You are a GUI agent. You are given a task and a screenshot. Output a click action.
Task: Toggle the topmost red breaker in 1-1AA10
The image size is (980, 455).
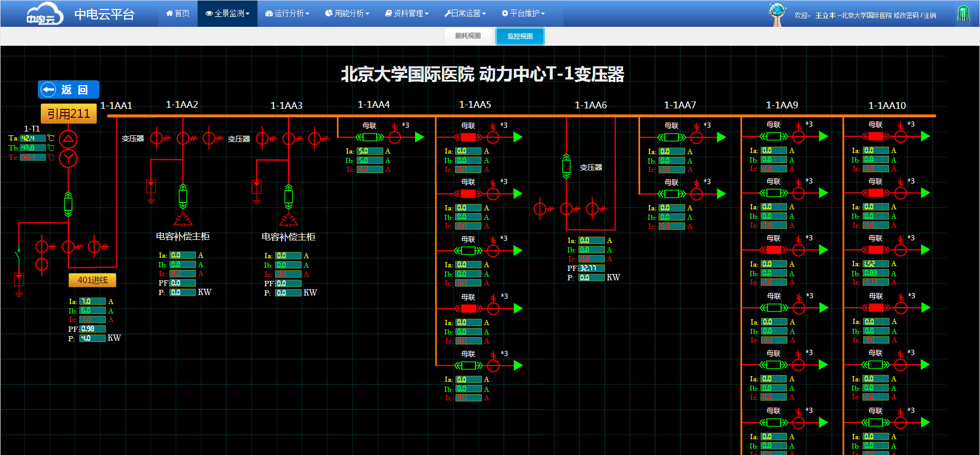(x=875, y=136)
